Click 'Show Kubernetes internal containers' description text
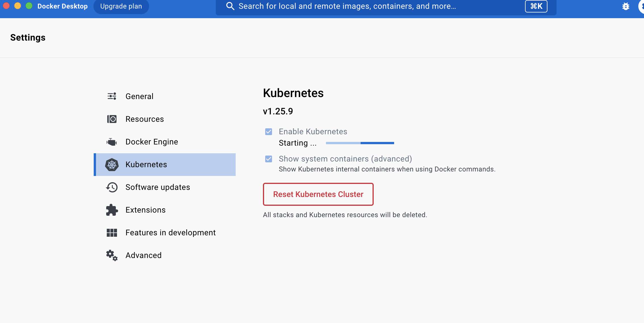 click(x=387, y=169)
